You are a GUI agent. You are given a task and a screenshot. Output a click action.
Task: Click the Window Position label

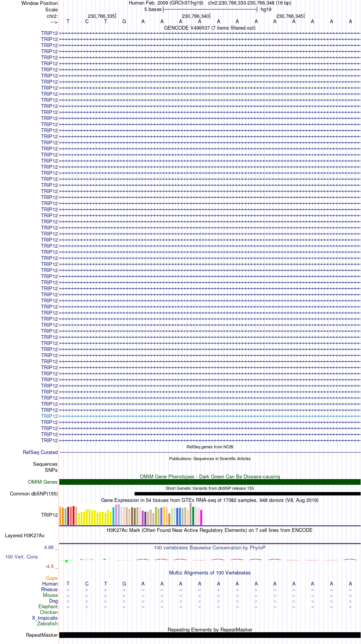(40, 3)
